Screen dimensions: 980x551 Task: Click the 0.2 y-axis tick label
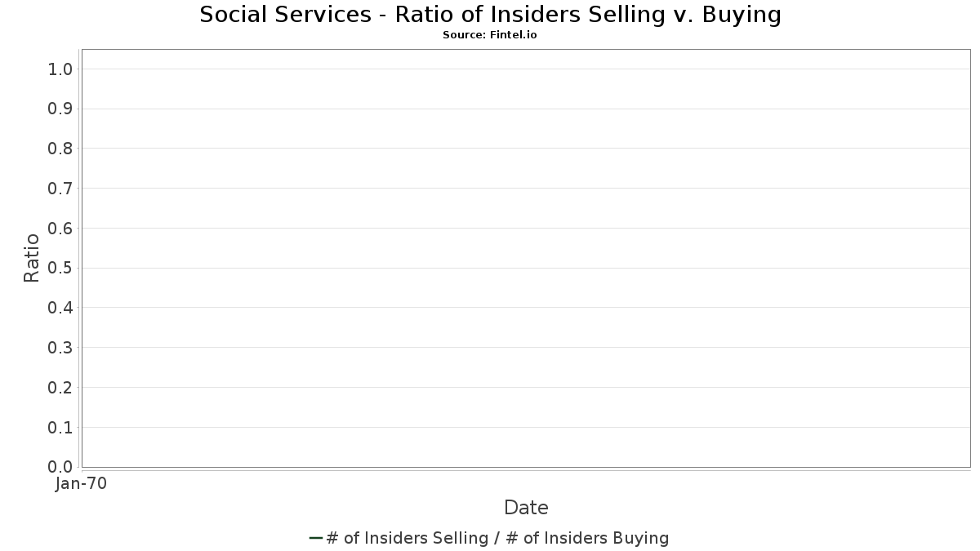pyautogui.click(x=61, y=388)
